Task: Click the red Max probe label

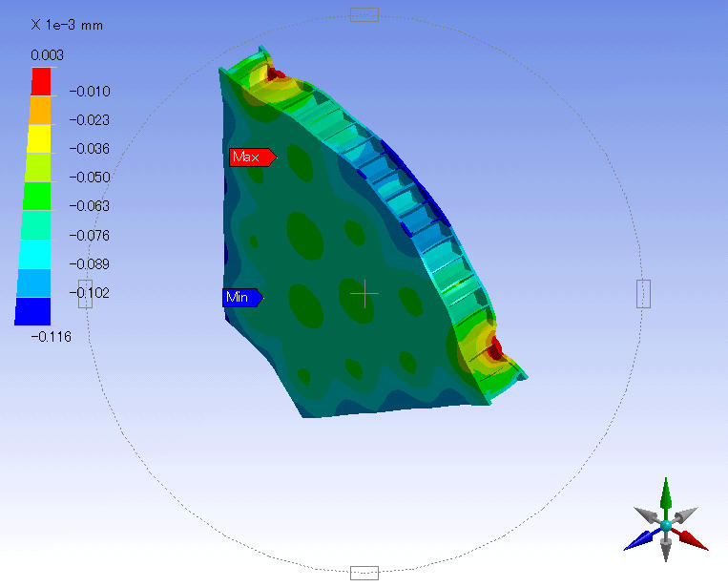Action: [x=253, y=157]
